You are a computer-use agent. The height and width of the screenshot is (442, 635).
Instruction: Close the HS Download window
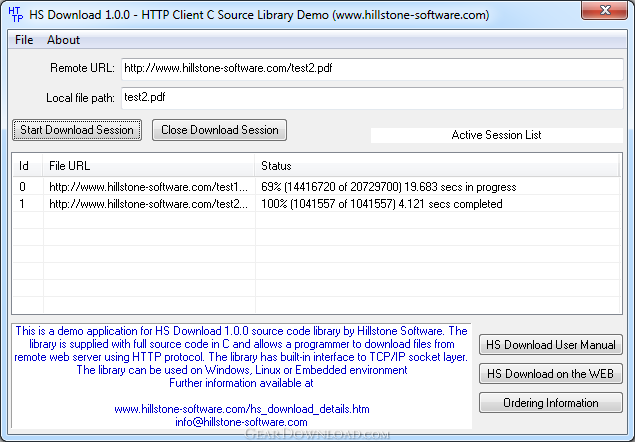pyautogui.click(x=605, y=10)
